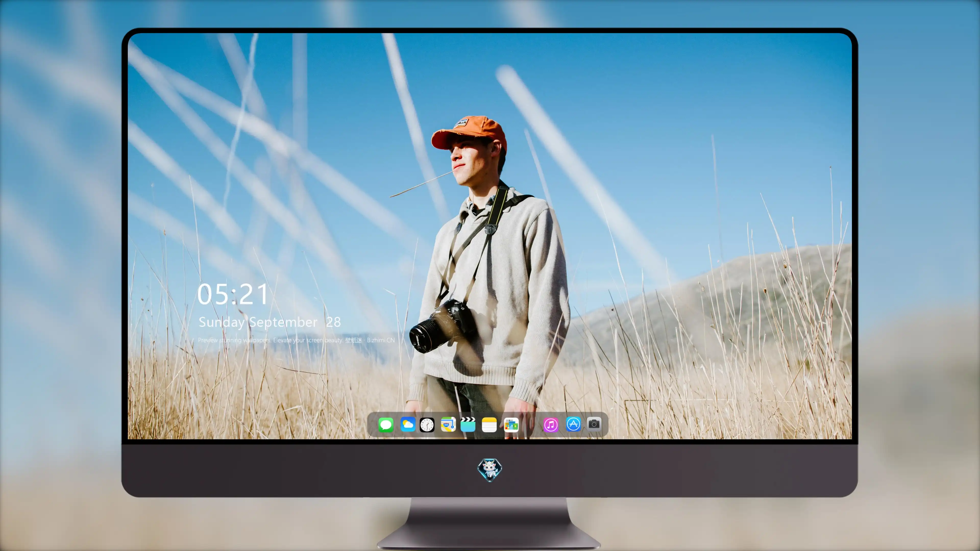Click the 05:21 clock display
980x551 pixels.
232,294
